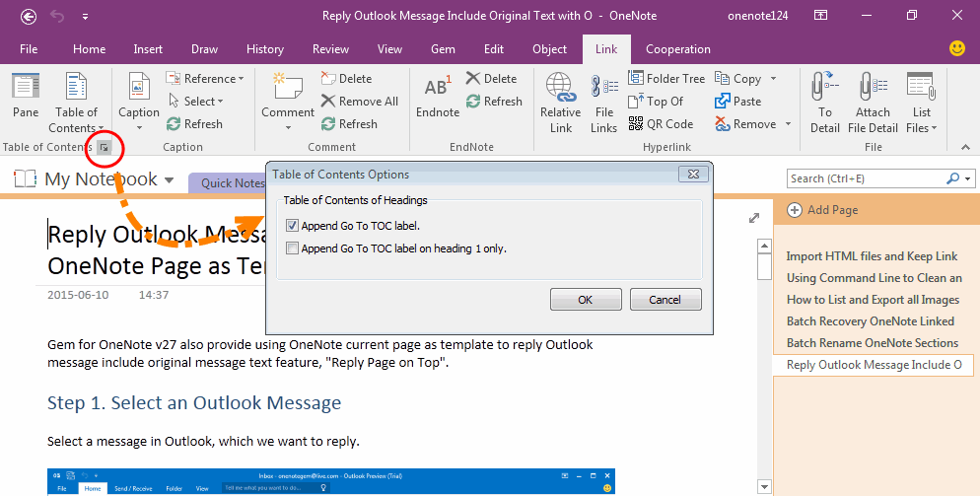Screen dimensions: 980x496
Task: Select page Reply Outlook Message Include O
Action: point(874,365)
